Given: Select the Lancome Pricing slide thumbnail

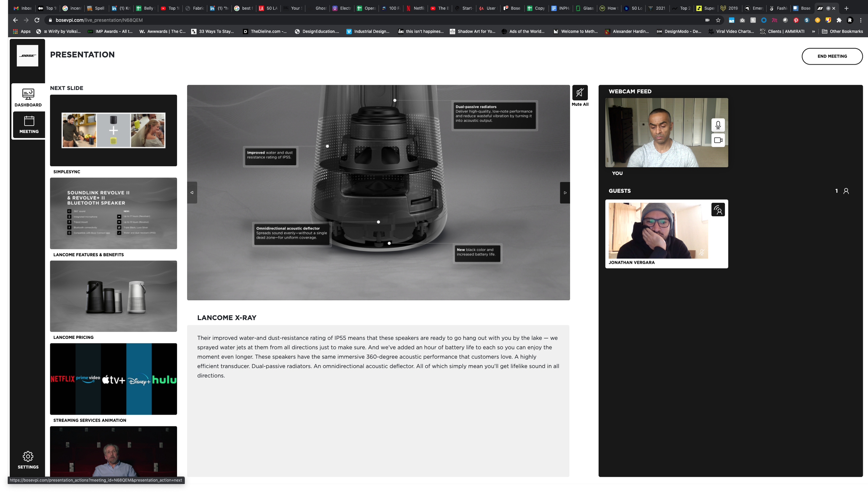Looking at the screenshot, I should pos(113,296).
